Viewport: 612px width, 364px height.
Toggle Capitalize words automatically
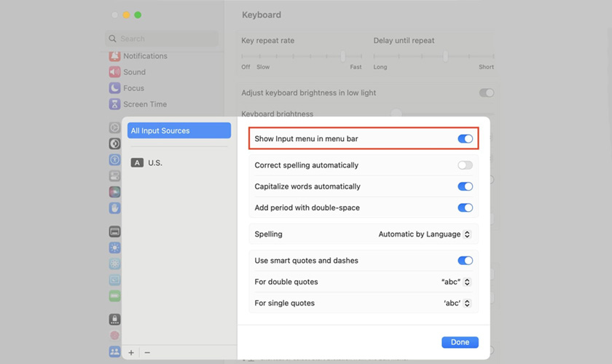pos(466,186)
